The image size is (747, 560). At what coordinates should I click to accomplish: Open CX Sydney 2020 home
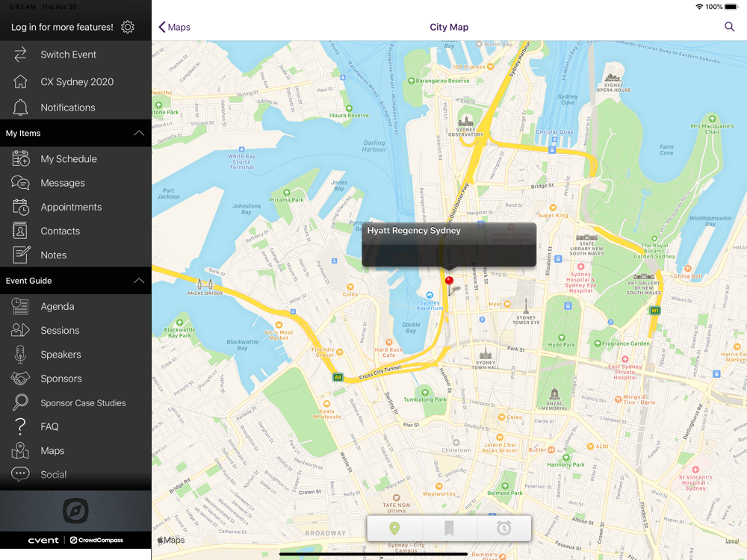[x=75, y=81]
